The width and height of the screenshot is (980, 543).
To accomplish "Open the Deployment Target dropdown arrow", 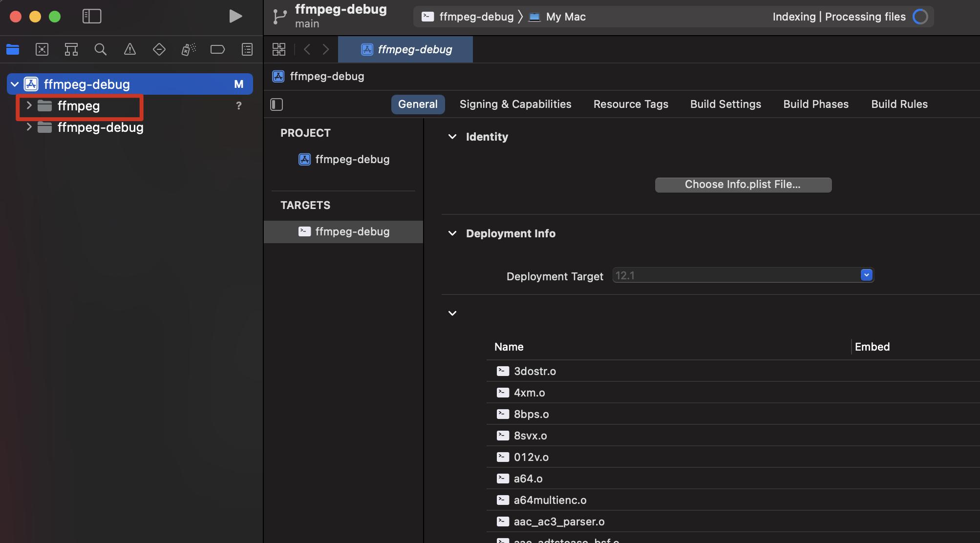I will tap(867, 275).
